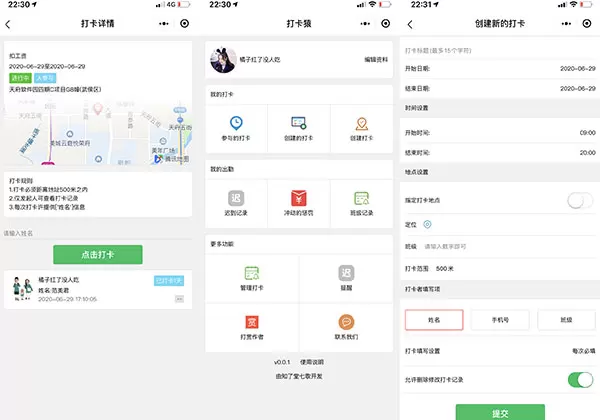Screen dimensions: 600x420
Task: Open 迟到记录 gray icon under 我的出勤
Action: click(236, 198)
